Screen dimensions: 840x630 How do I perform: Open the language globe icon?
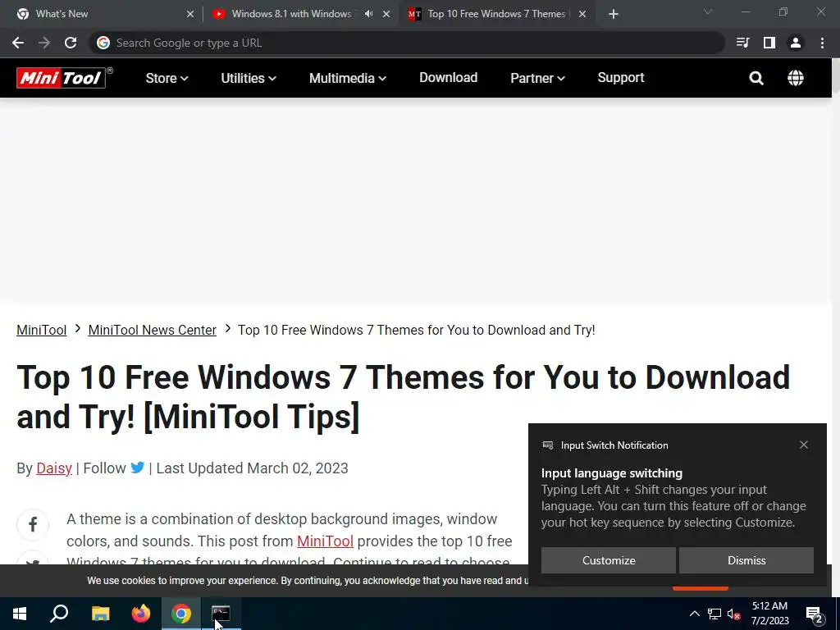pyautogui.click(x=796, y=78)
